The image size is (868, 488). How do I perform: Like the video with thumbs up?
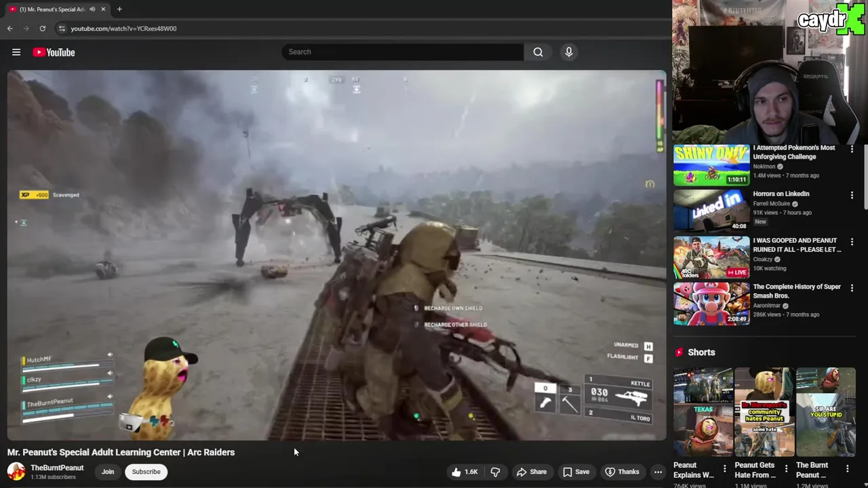[465, 472]
